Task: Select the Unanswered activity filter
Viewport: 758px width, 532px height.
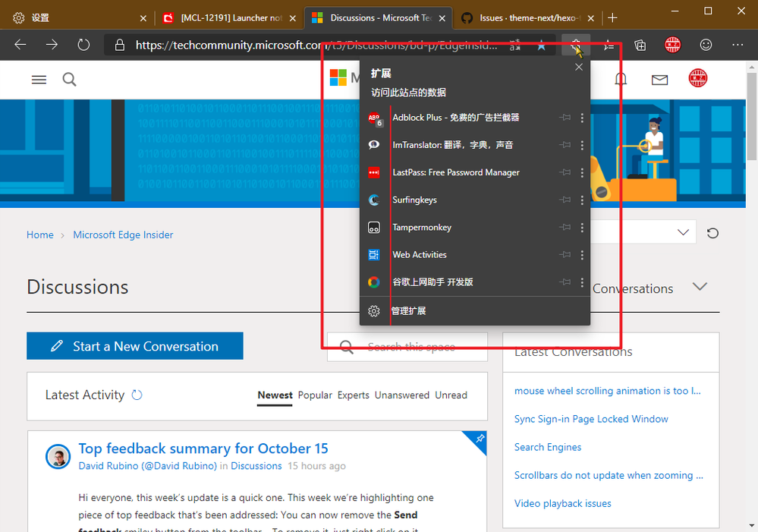Action: (x=402, y=395)
